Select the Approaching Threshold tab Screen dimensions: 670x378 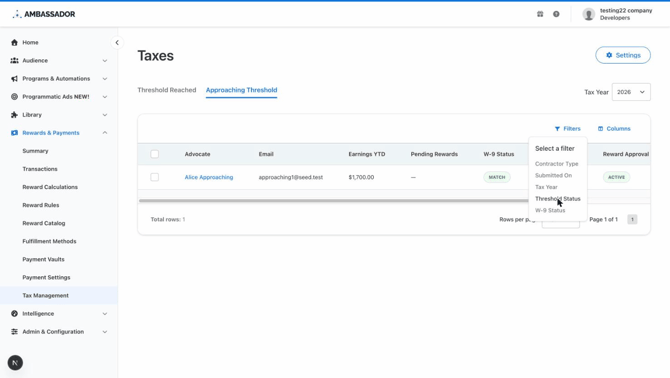click(241, 90)
